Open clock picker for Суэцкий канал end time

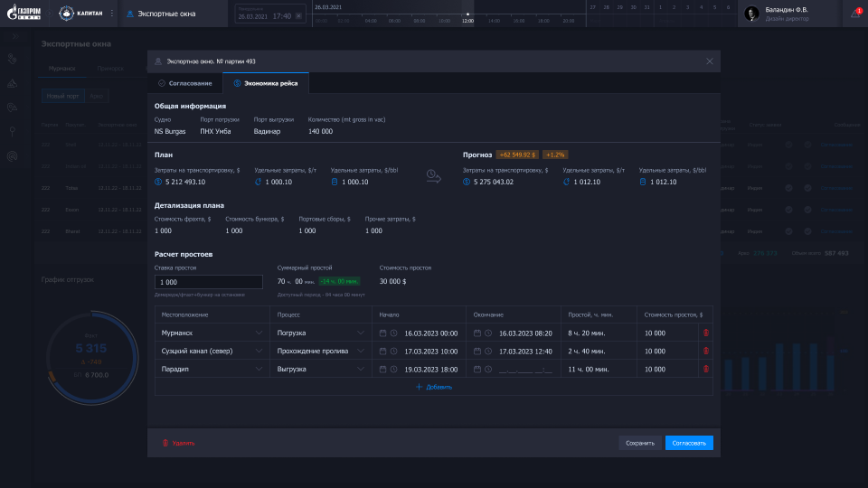[x=488, y=351]
